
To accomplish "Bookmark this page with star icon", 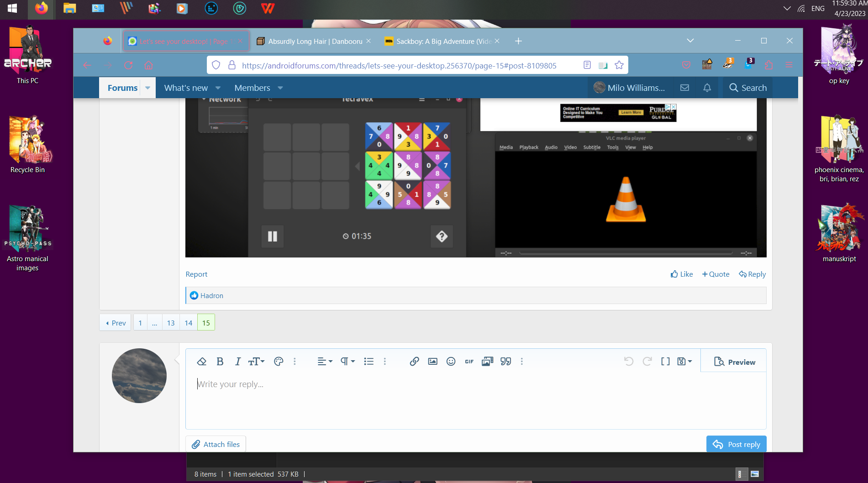I will point(619,65).
